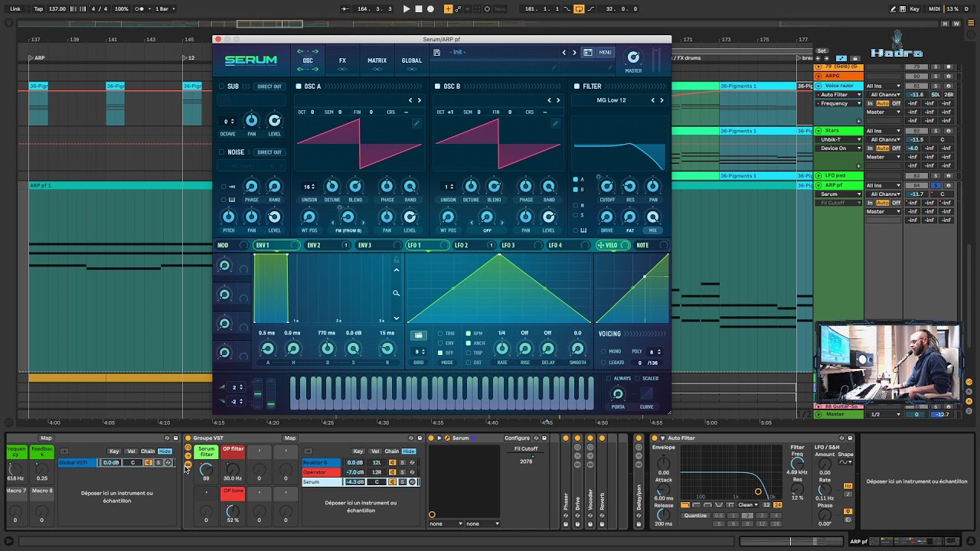Toggle the OSC B enable box
Image resolution: width=980 pixels, height=551 pixels.
pyautogui.click(x=437, y=86)
